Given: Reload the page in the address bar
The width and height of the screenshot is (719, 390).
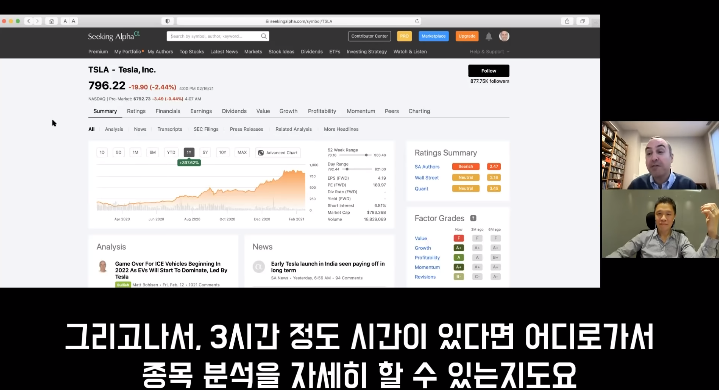Looking at the screenshot, I should pyautogui.click(x=417, y=21).
